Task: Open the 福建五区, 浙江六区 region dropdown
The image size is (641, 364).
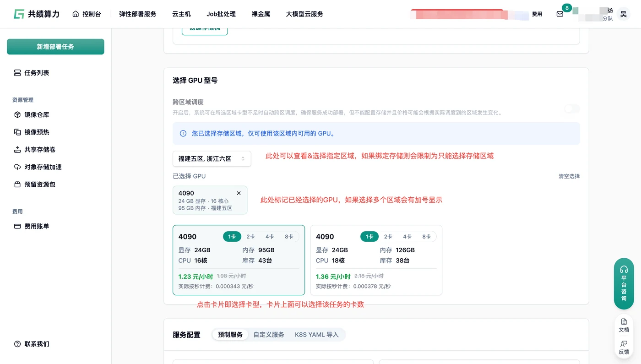Action: coord(212,159)
